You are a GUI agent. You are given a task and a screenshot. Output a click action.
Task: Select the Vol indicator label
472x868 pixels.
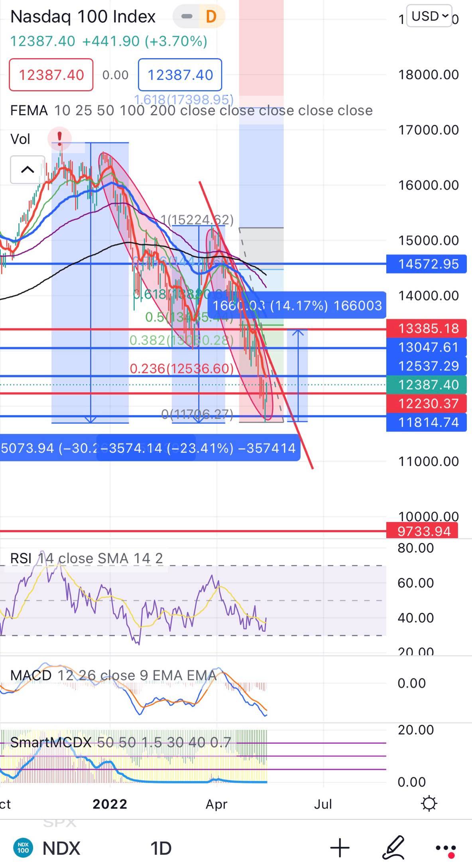point(20,139)
